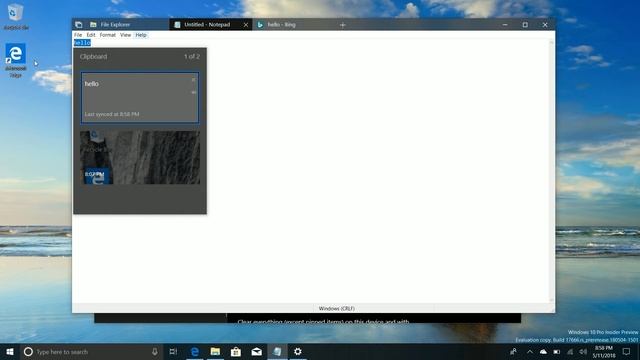The height and width of the screenshot is (360, 640).
Task: Open the Sets previous tabs icon
Action: (x=79, y=24)
